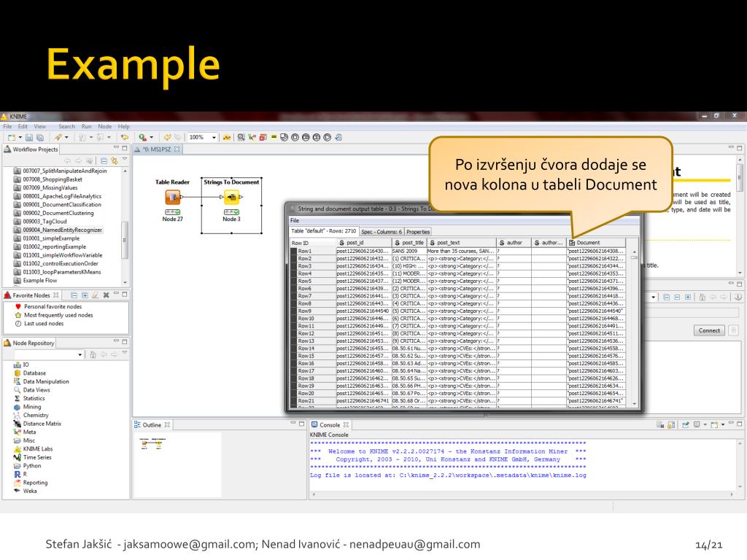Open the Node Repository search dropdown arrow

(x=80, y=355)
